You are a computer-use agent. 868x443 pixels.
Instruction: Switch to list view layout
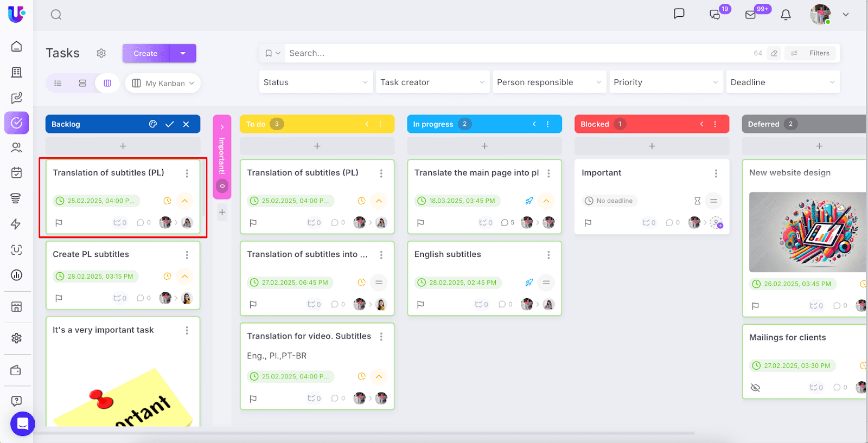pos(58,83)
